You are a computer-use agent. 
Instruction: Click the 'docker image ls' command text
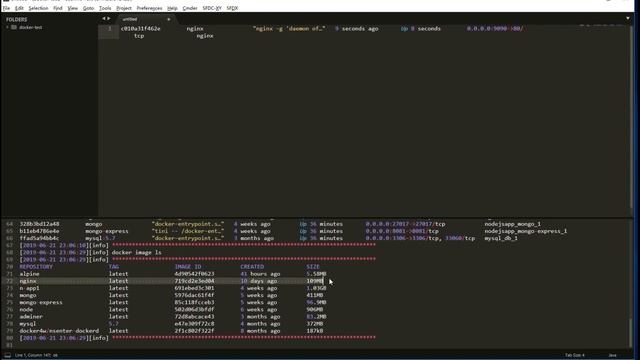136,252
